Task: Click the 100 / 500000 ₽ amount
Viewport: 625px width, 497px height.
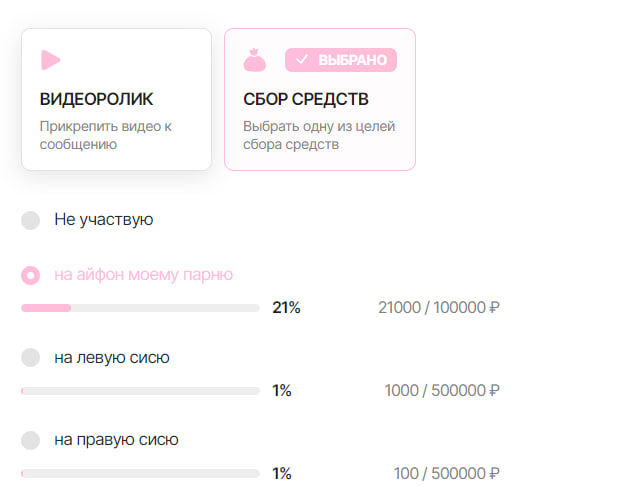Action: click(x=446, y=473)
